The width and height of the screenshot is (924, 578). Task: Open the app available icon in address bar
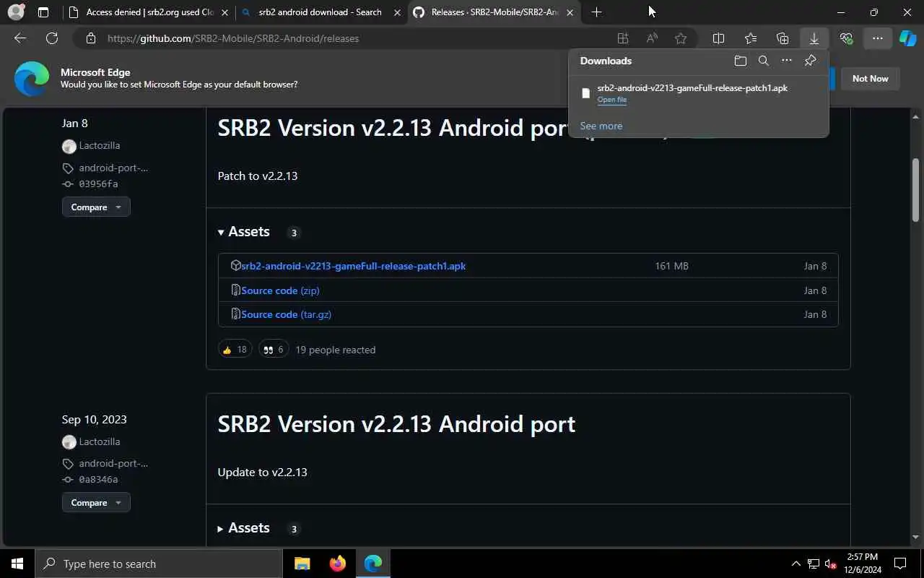coord(623,38)
